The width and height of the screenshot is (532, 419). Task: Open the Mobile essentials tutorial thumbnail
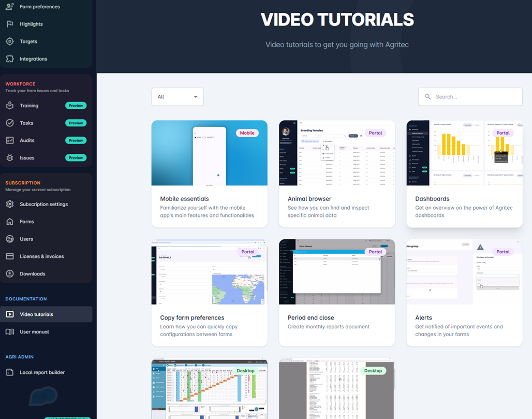tap(209, 153)
